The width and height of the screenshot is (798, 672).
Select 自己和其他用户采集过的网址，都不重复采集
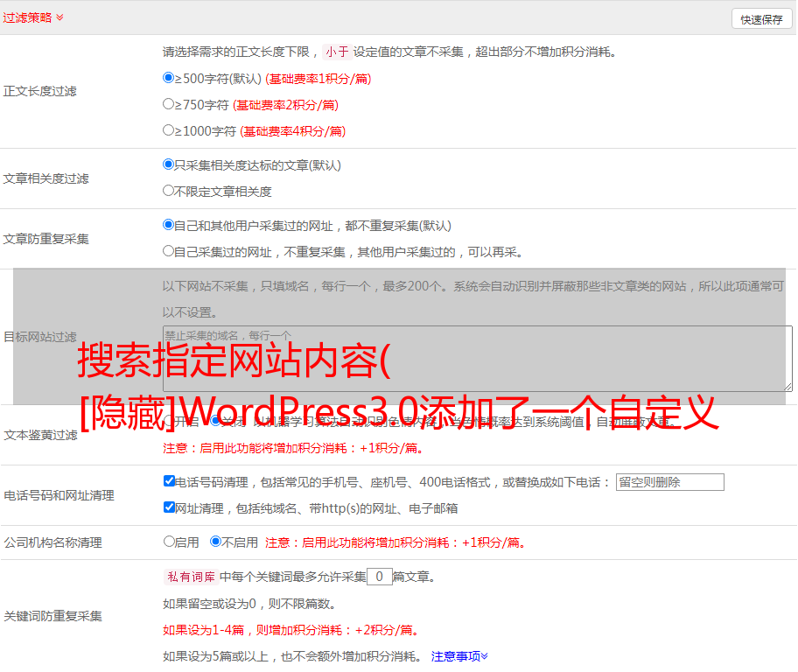pyautogui.click(x=168, y=225)
